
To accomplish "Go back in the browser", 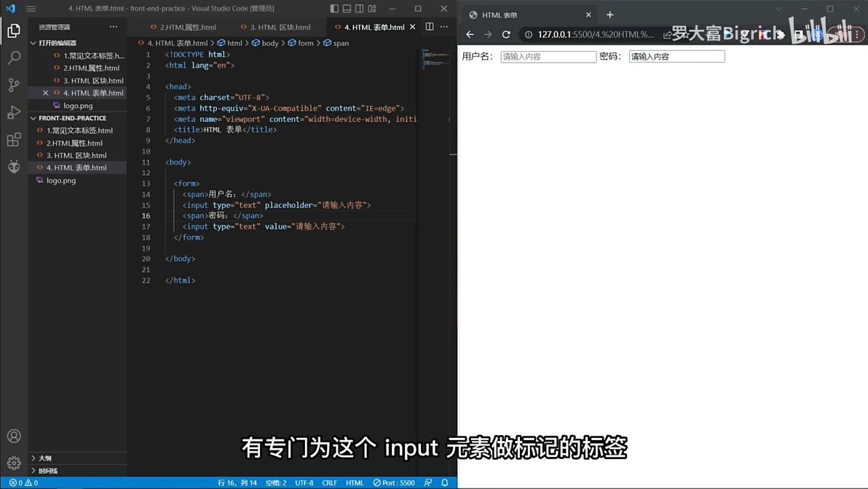I will point(470,34).
